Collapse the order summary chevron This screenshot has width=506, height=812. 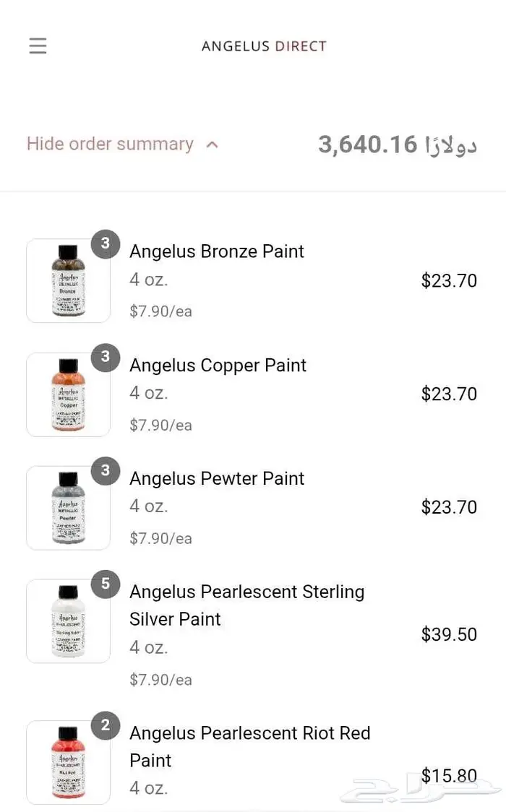[212, 144]
